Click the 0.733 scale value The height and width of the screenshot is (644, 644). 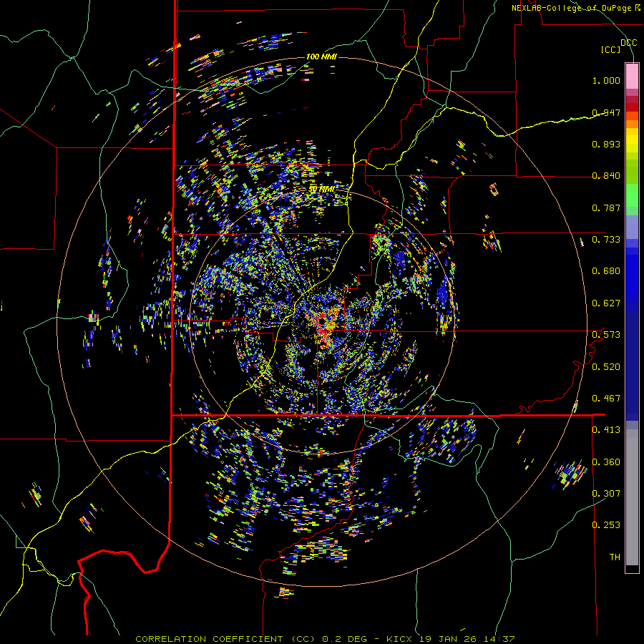click(x=606, y=240)
